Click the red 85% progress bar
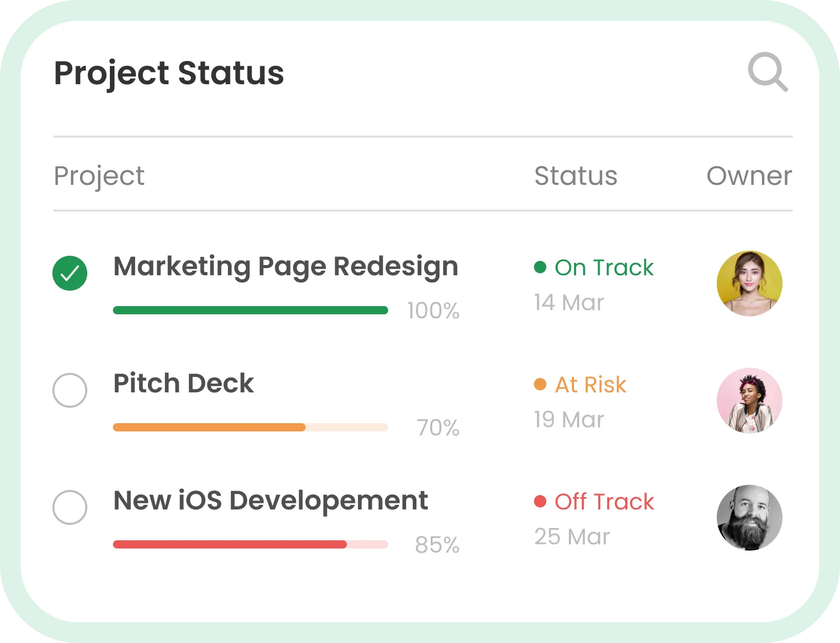The width and height of the screenshot is (840, 643). (x=250, y=544)
